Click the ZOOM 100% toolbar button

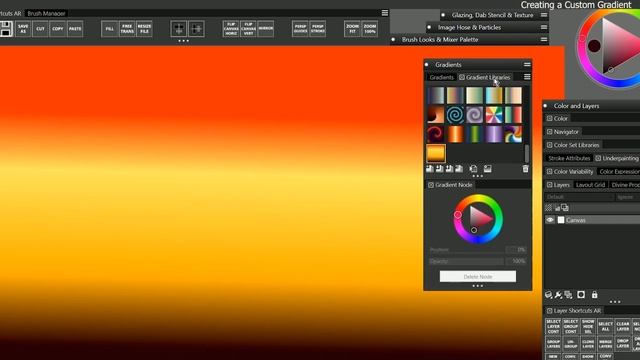[369, 29]
